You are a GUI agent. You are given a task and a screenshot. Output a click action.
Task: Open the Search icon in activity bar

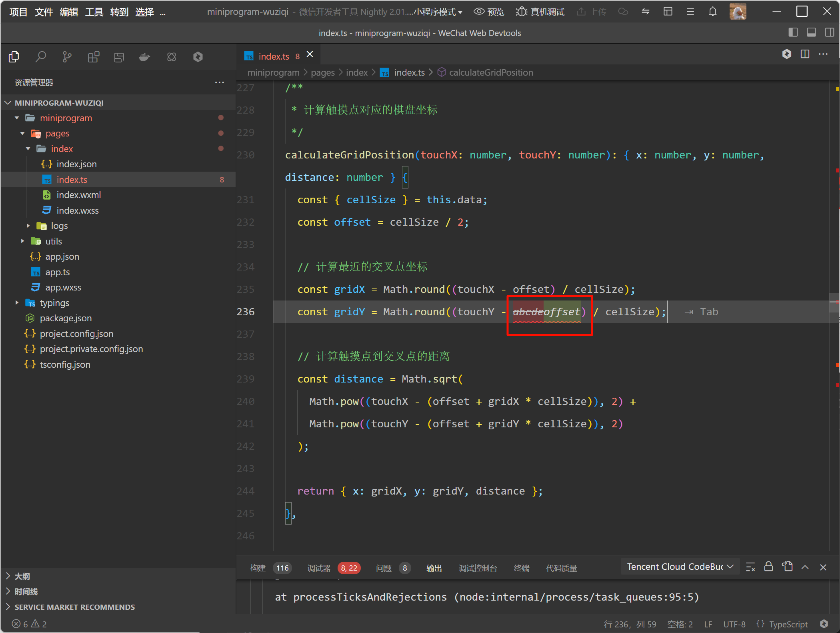(x=41, y=57)
